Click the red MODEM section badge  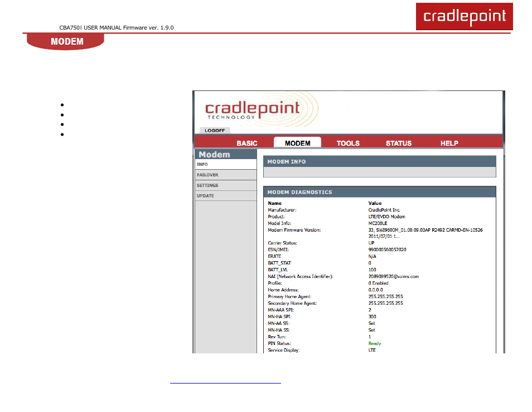[65, 41]
